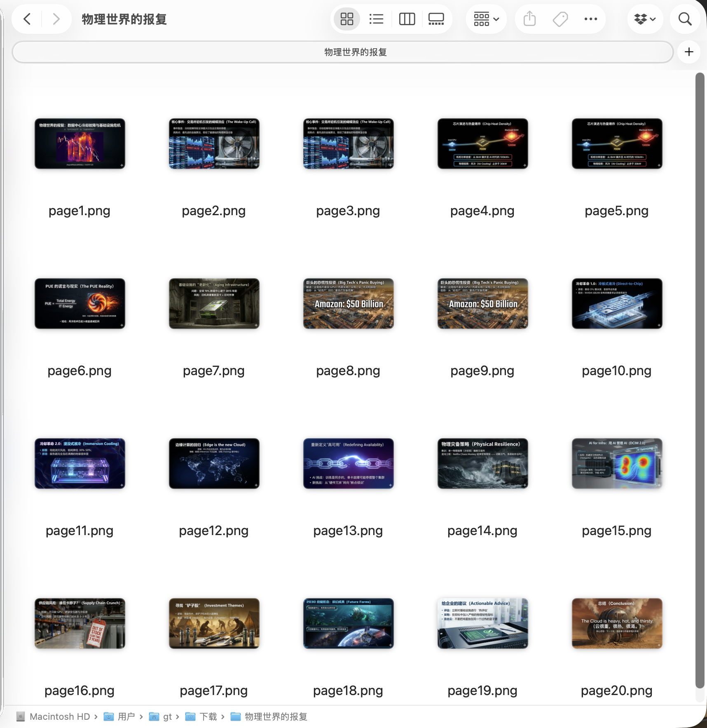This screenshot has width=707, height=728.
Task: Select the page6.png PUE thumbnail
Action: [80, 303]
